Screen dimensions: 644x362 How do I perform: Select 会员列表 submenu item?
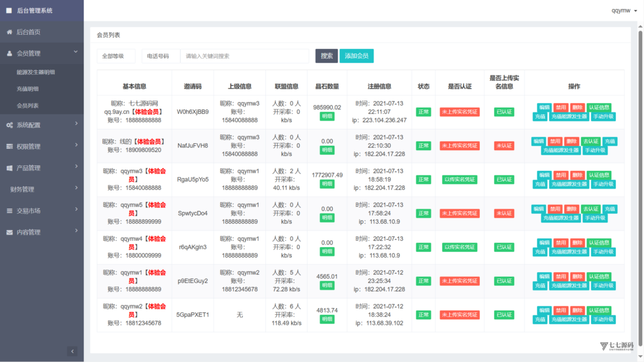(28, 106)
